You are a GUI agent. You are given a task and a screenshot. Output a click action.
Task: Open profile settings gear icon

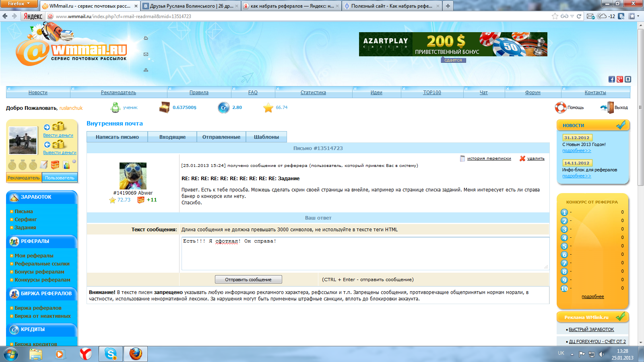point(74,162)
